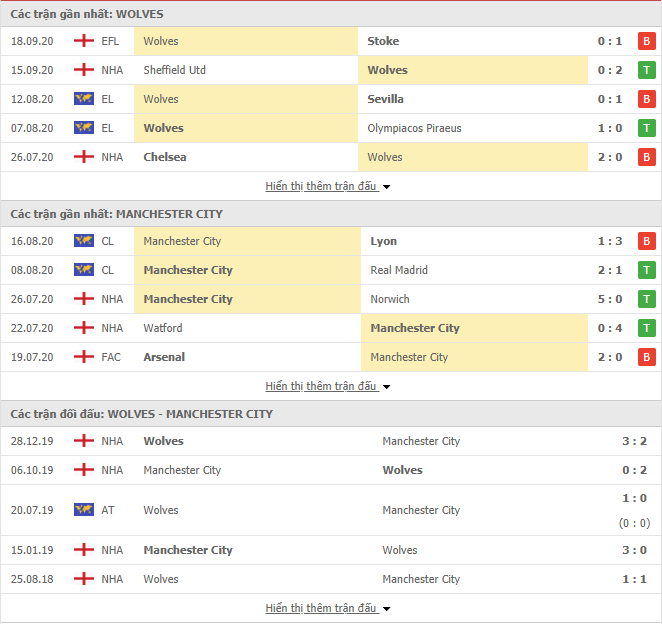Viewport: 662px width, 624px height.
Task: Click red B badge on Arsenal match row
Action: [x=646, y=357]
